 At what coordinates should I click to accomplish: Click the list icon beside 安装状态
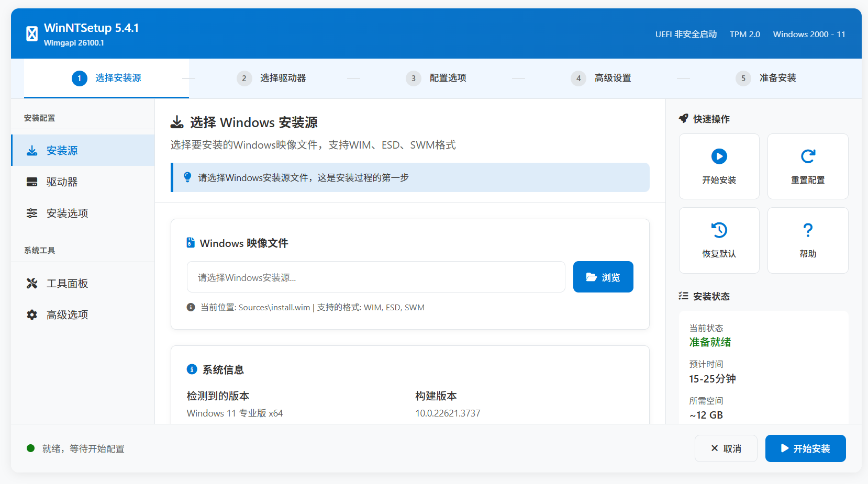click(683, 296)
